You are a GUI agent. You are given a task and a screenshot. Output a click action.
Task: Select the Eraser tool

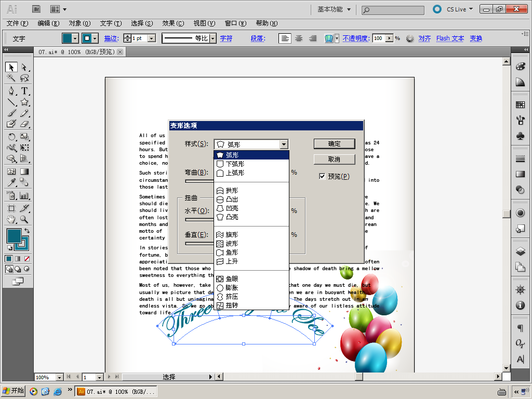coord(24,124)
